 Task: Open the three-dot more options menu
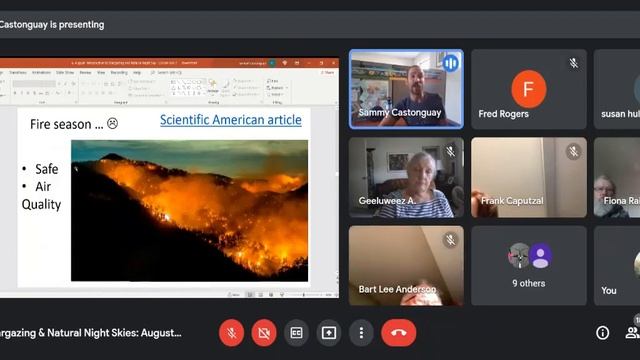361,333
